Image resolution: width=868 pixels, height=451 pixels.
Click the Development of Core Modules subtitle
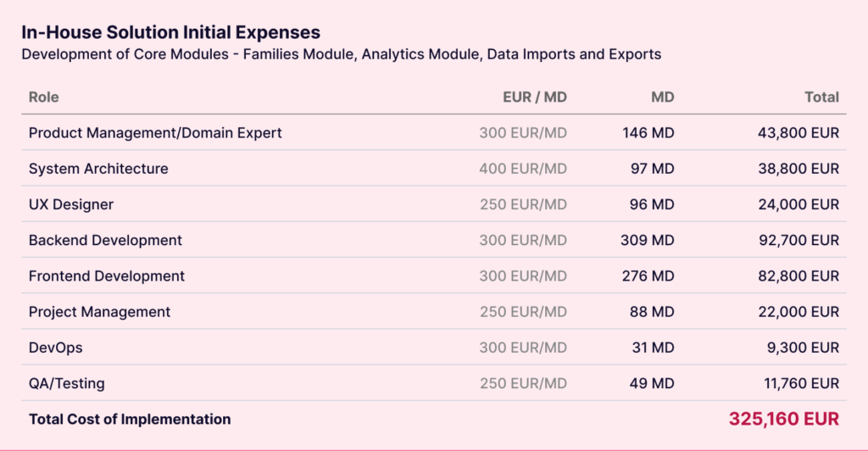(x=341, y=54)
